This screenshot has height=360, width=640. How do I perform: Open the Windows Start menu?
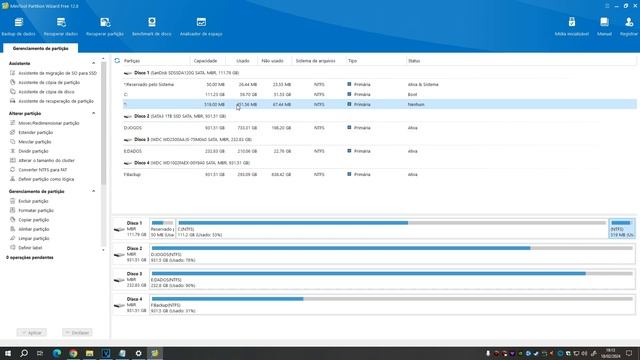coord(8,353)
